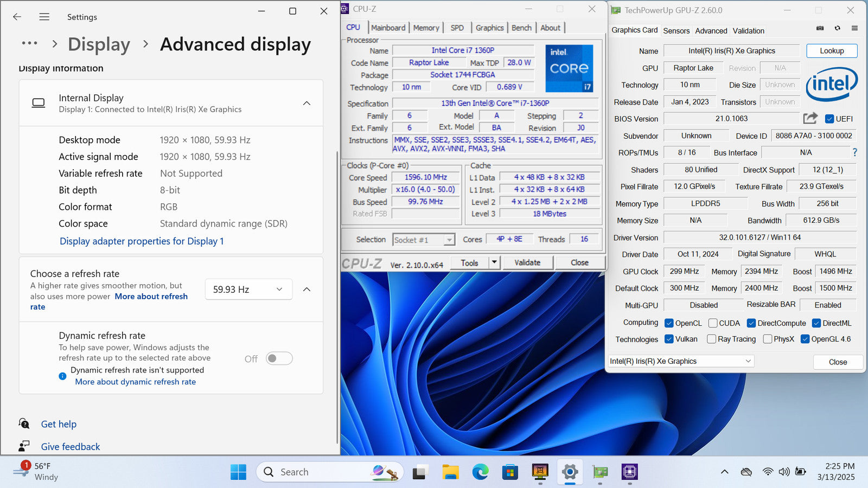Open Display adapter properties for Display 1
The height and width of the screenshot is (488, 868).
[142, 241]
